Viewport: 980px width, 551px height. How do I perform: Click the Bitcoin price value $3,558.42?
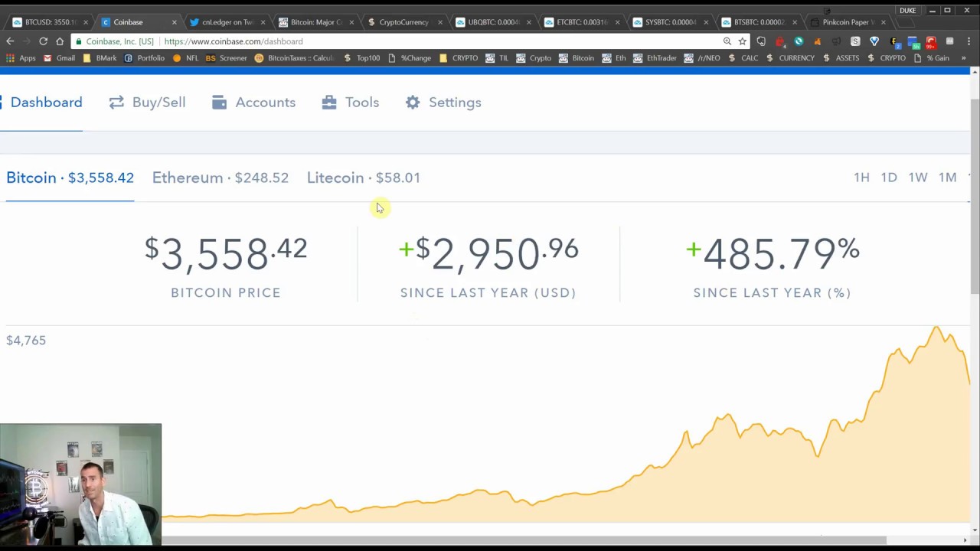coord(226,253)
